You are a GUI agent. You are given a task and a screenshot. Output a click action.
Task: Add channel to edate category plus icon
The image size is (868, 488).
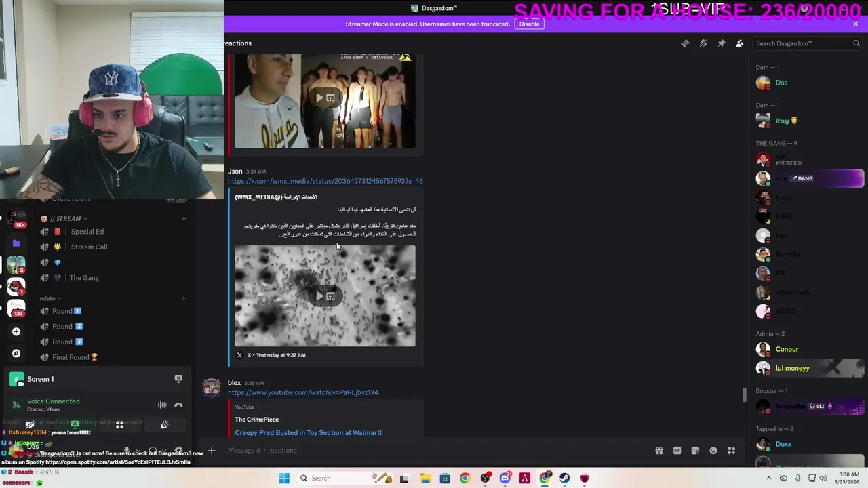pyautogui.click(x=184, y=298)
